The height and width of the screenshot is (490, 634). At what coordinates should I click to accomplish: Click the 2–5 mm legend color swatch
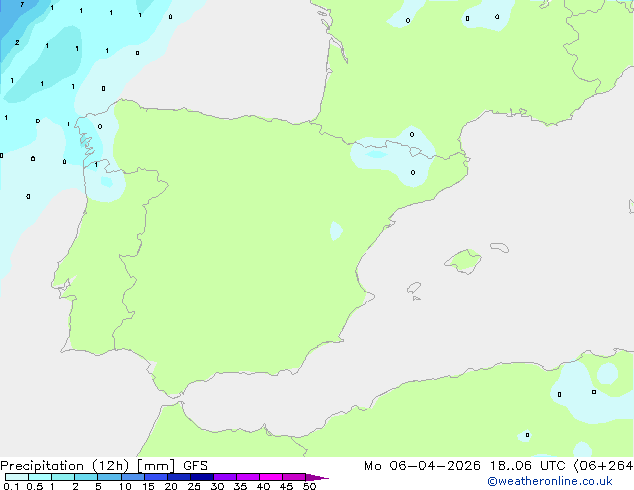(x=86, y=477)
